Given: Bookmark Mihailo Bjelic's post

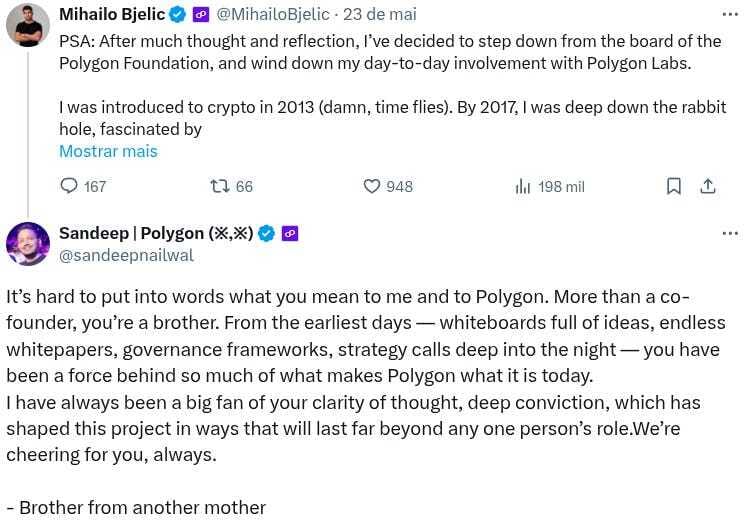Looking at the screenshot, I should tap(674, 186).
